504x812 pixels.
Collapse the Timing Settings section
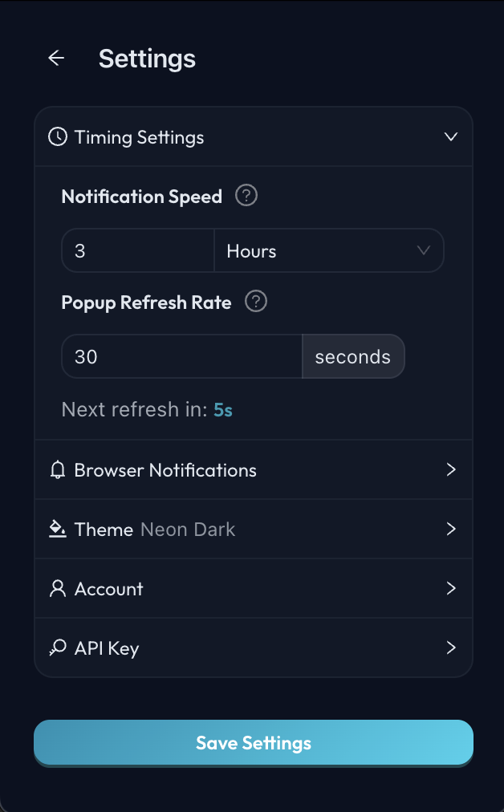(450, 136)
